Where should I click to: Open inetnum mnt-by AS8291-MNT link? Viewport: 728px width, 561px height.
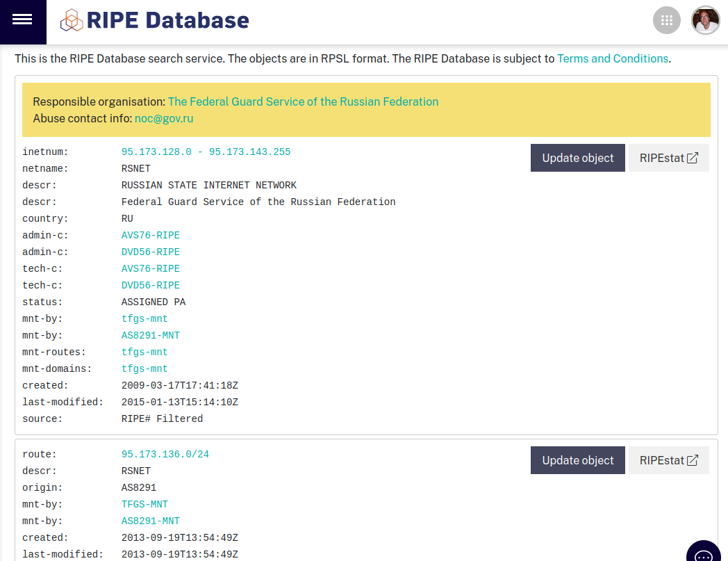pyautogui.click(x=151, y=336)
